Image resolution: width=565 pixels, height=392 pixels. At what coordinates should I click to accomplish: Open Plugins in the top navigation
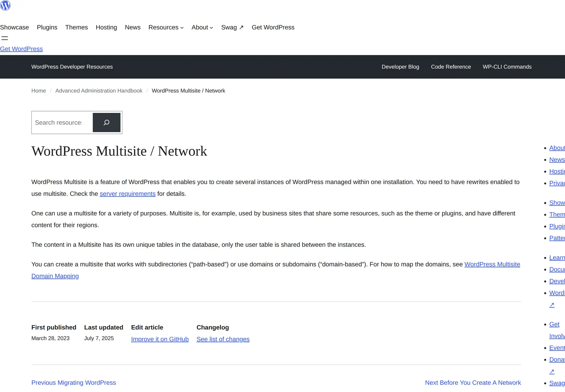click(47, 27)
